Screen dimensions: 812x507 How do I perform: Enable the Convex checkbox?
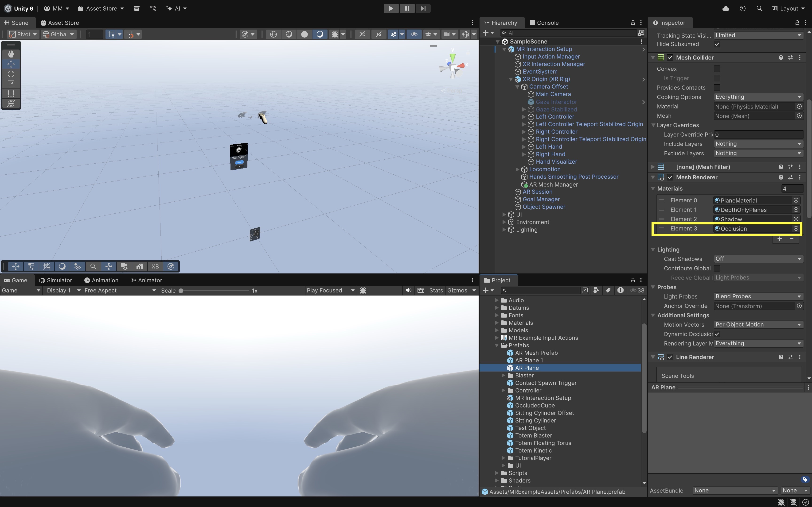pyautogui.click(x=717, y=69)
